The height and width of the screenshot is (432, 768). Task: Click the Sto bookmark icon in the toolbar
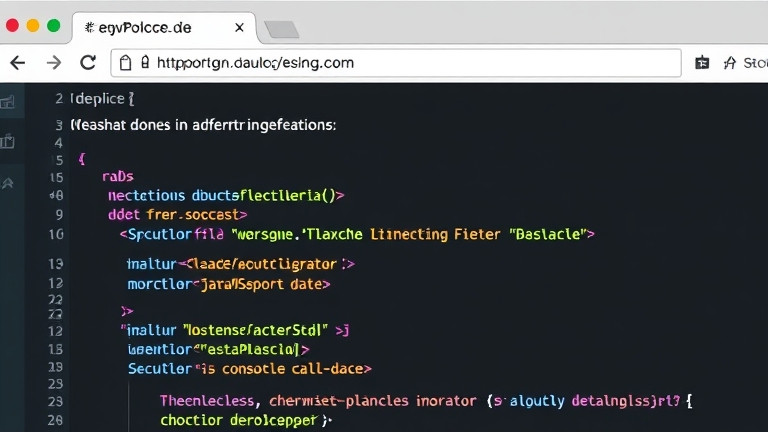coord(730,63)
